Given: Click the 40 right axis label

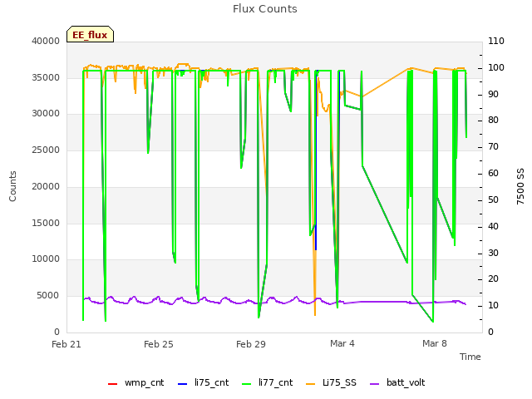Looking at the screenshot, I should point(493,226).
